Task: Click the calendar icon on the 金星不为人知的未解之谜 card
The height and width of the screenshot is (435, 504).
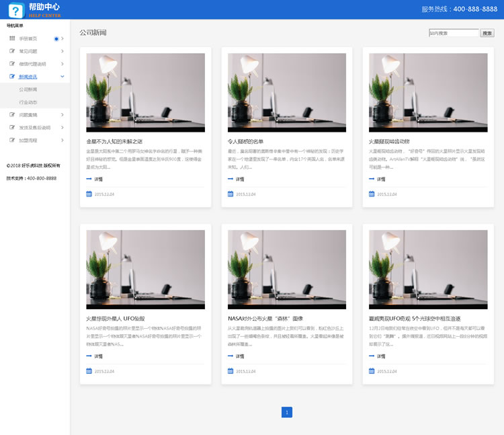Action: pyautogui.click(x=89, y=194)
